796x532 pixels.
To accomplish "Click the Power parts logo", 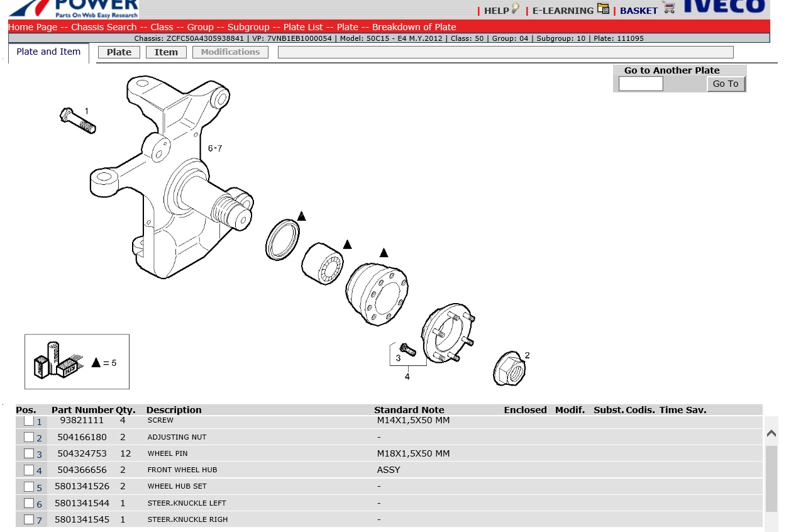I will coord(74,9).
